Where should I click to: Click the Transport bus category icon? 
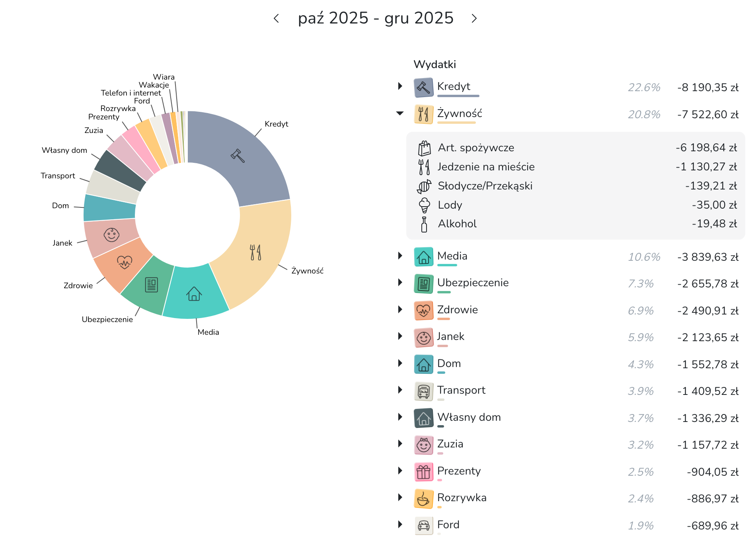click(423, 391)
